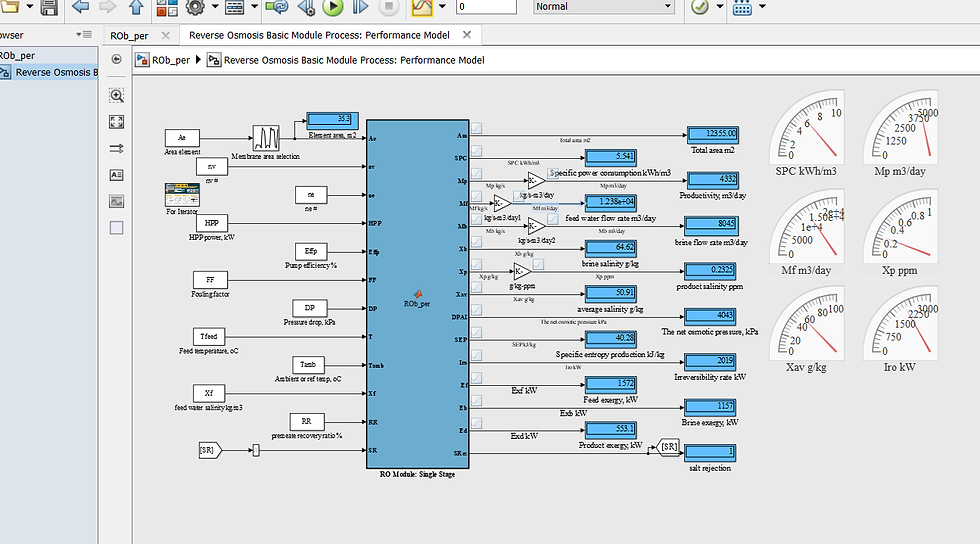Click the Step Forward simulation button
980x544 pixels.
click(361, 7)
